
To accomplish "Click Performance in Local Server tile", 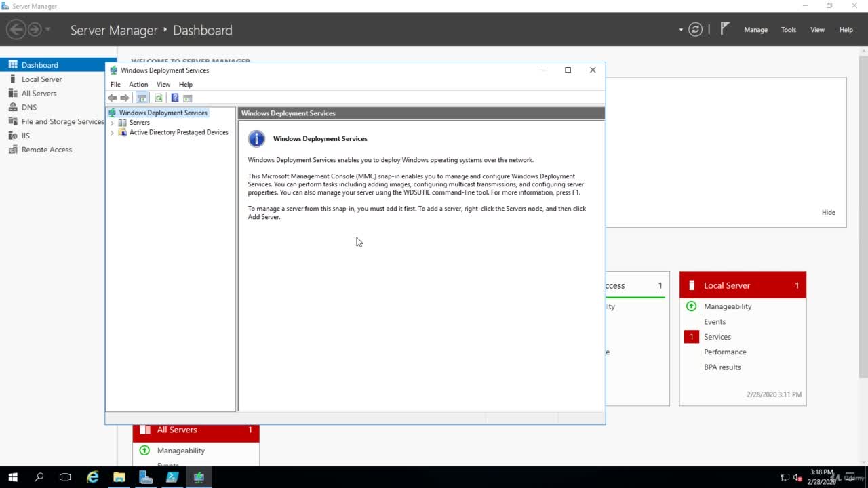I will pyautogui.click(x=725, y=352).
